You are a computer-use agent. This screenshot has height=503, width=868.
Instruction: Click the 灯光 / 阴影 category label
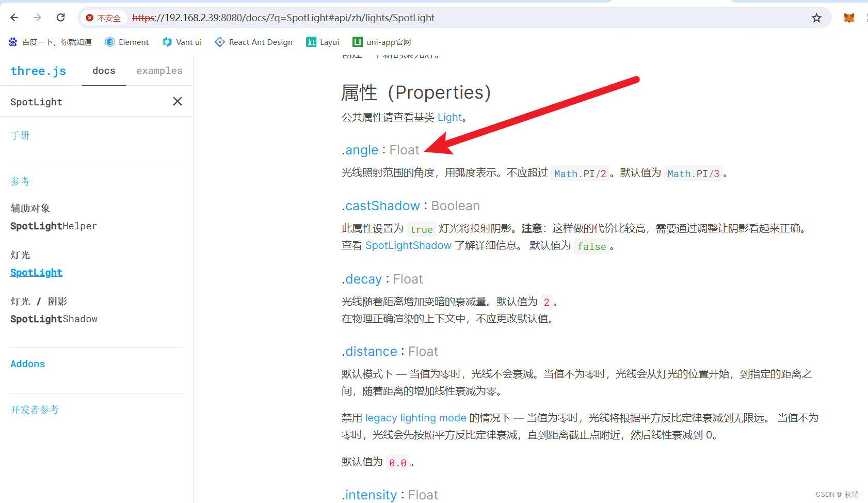pos(39,301)
